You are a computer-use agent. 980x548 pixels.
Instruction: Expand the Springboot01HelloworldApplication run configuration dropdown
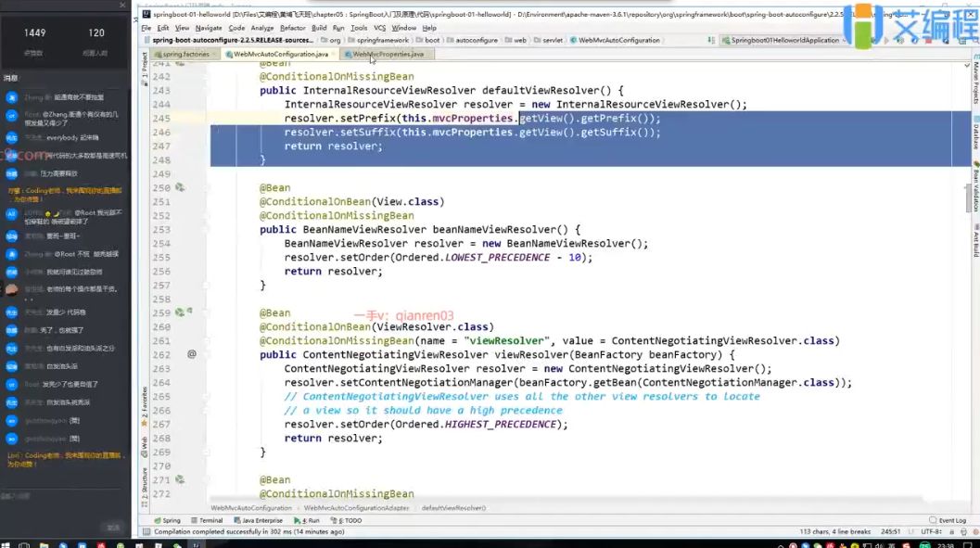(784, 40)
